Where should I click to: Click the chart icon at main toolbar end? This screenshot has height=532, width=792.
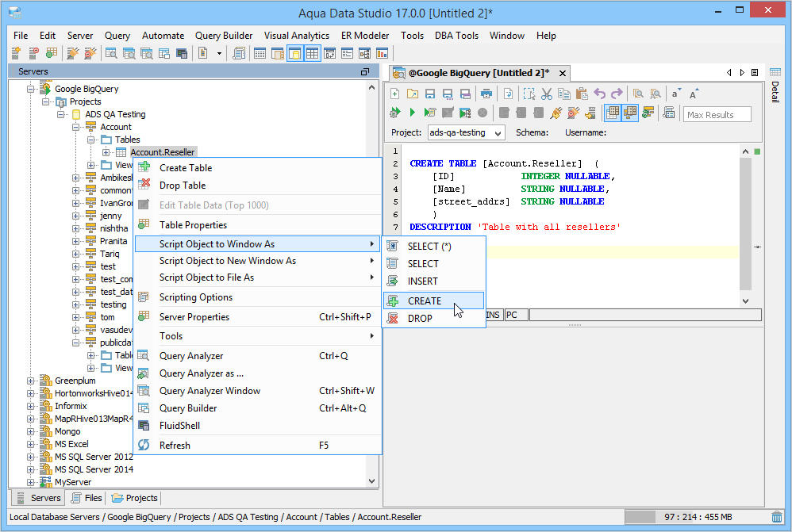[382, 53]
